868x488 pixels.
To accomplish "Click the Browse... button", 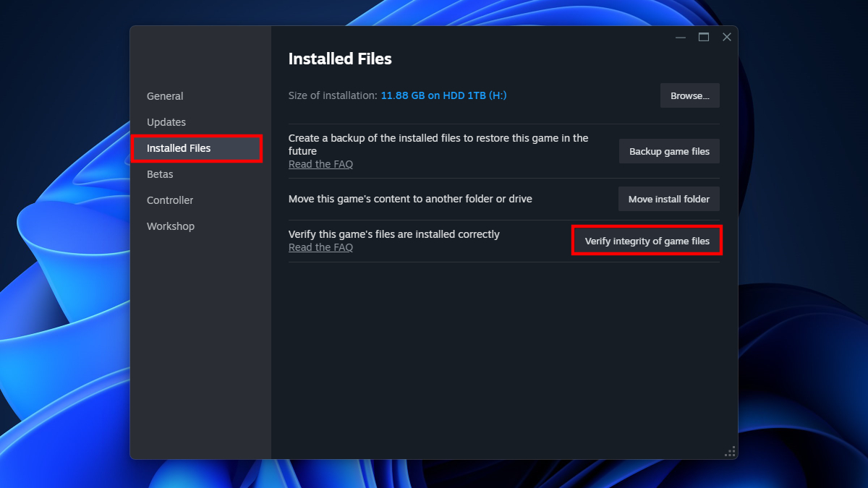I will 689,95.
